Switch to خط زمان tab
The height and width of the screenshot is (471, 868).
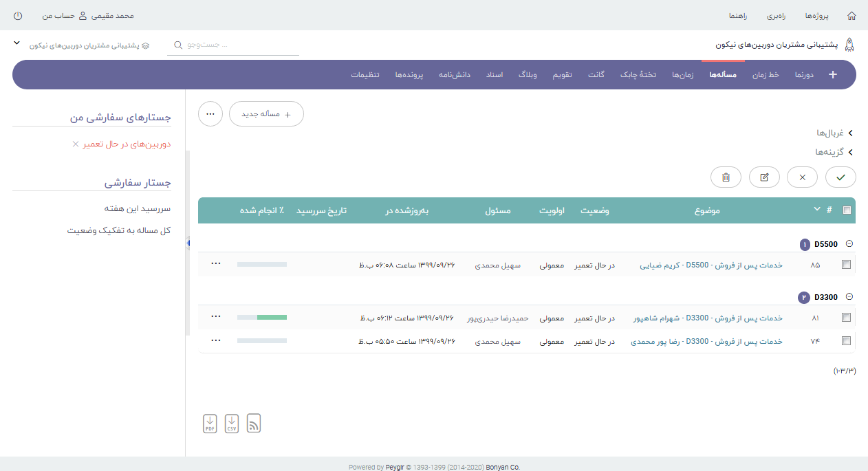765,74
